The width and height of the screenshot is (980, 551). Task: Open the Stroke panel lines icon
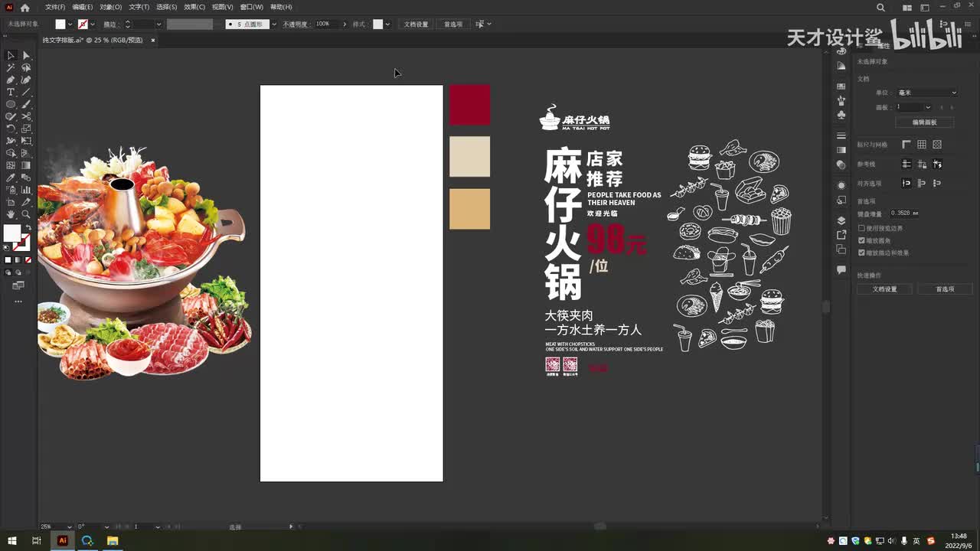(x=841, y=135)
